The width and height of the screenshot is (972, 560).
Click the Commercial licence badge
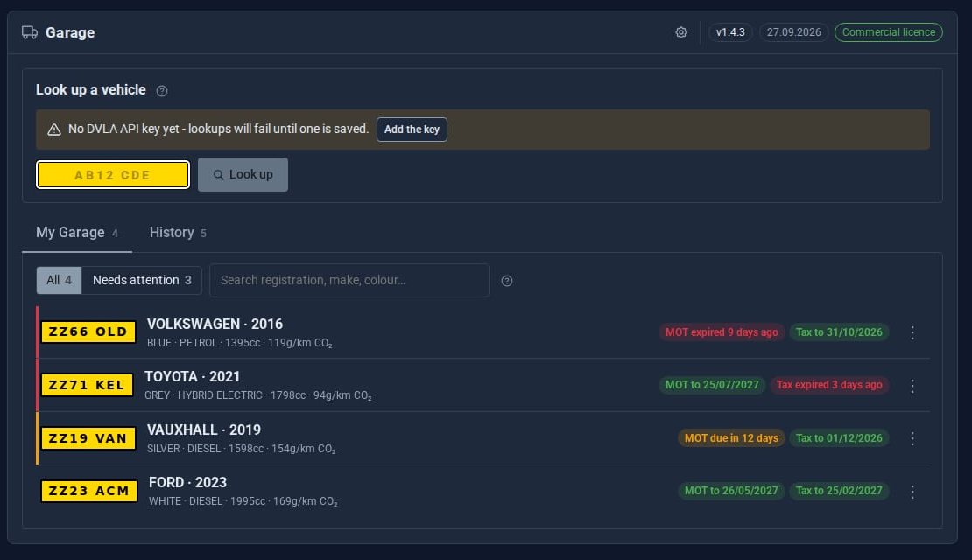click(x=888, y=32)
